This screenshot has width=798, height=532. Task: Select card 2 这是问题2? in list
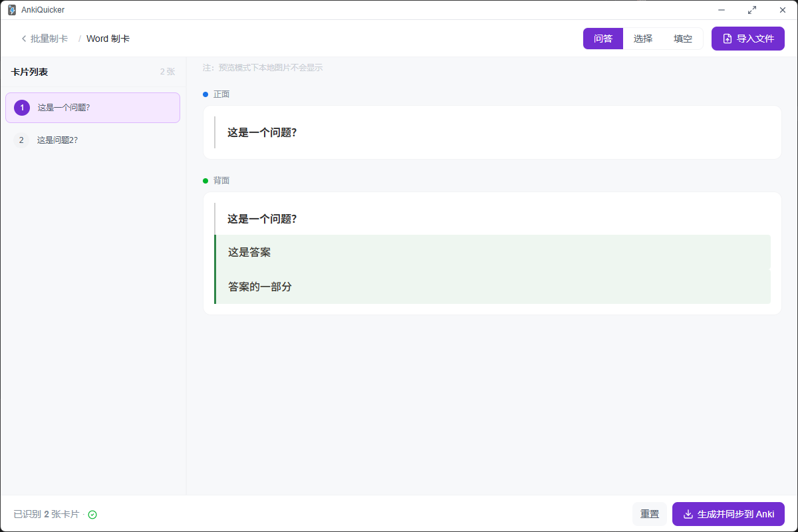click(92, 140)
